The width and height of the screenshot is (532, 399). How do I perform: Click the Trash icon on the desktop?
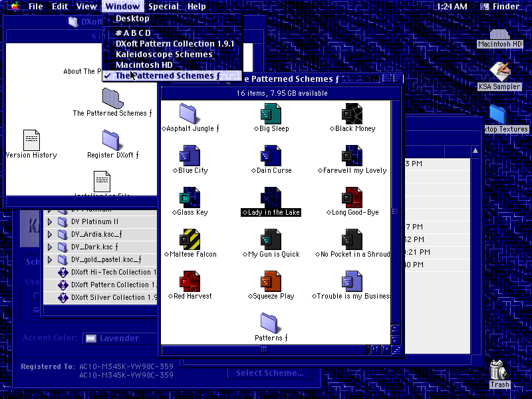click(x=498, y=370)
